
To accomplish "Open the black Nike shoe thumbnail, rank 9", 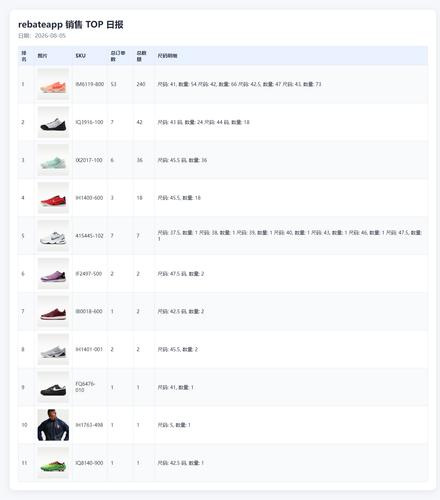I will [53, 387].
